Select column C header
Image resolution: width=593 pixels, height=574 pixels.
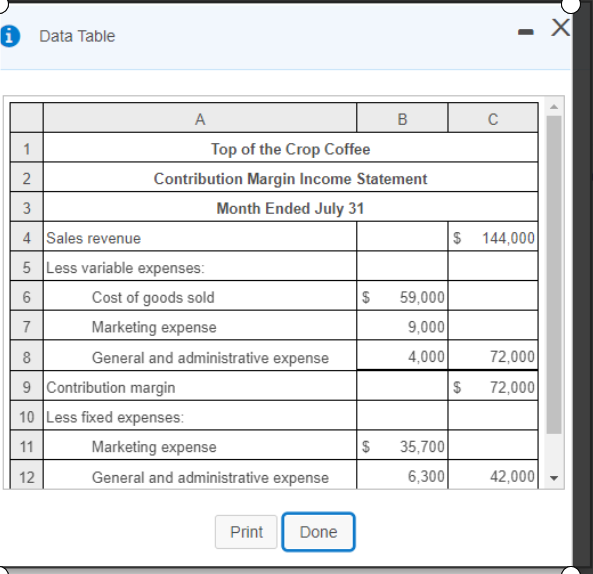tap(493, 118)
